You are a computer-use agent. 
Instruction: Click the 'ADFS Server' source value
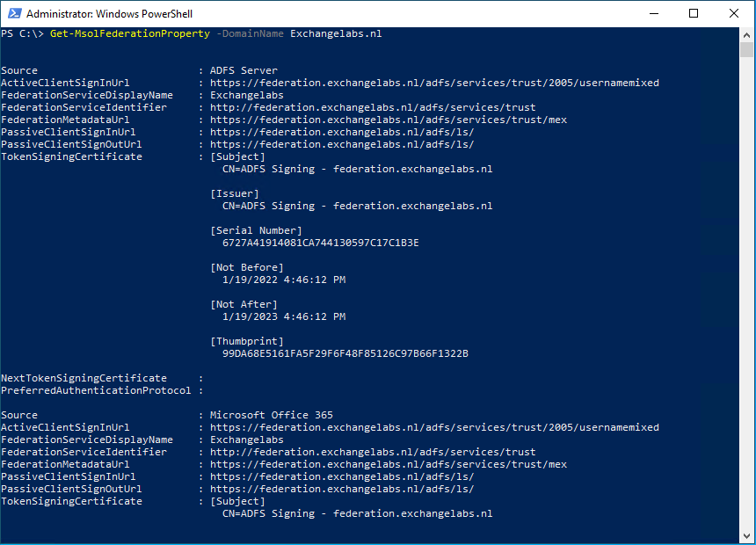pyautogui.click(x=244, y=70)
